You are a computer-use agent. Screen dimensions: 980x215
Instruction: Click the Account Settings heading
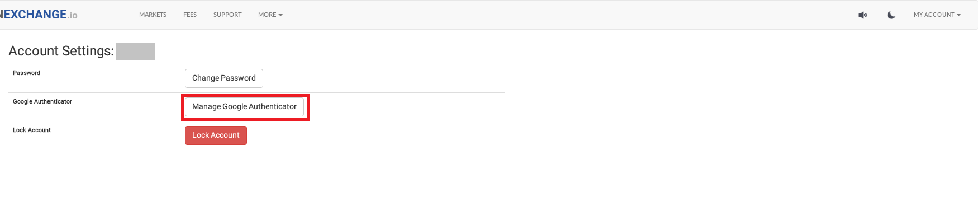coord(61,51)
